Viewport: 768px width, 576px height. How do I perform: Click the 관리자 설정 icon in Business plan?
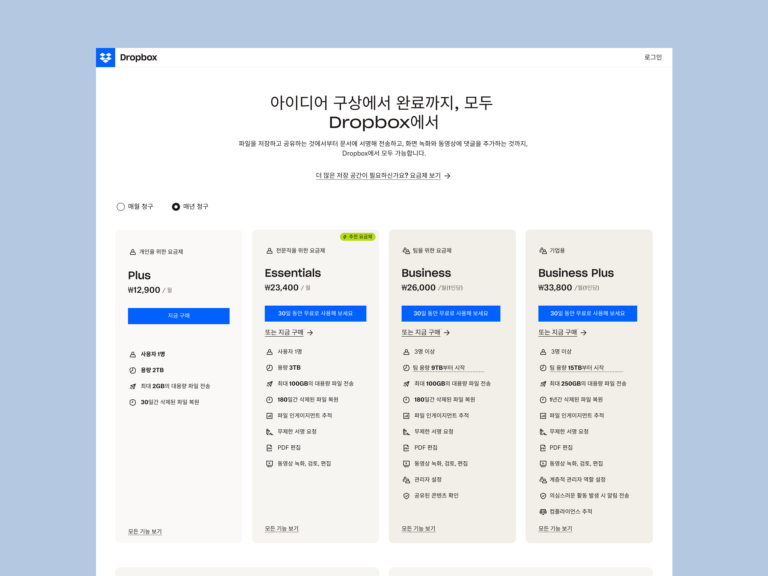coord(406,480)
